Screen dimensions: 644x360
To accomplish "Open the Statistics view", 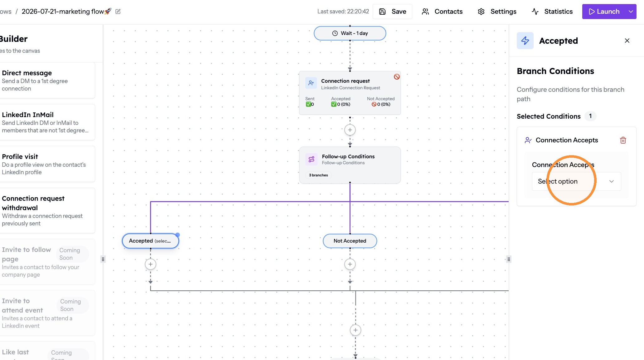I will pyautogui.click(x=552, y=12).
